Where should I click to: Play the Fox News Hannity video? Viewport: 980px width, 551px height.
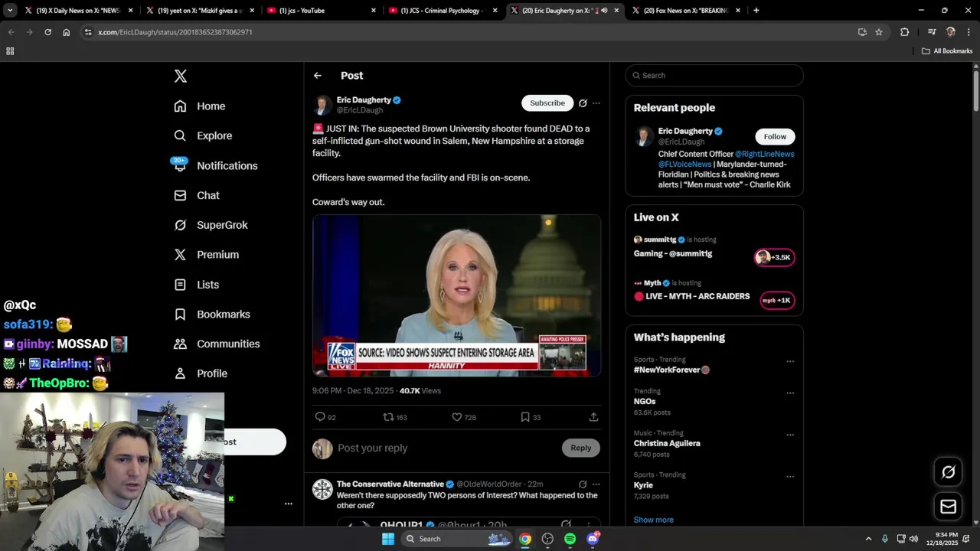[456, 295]
